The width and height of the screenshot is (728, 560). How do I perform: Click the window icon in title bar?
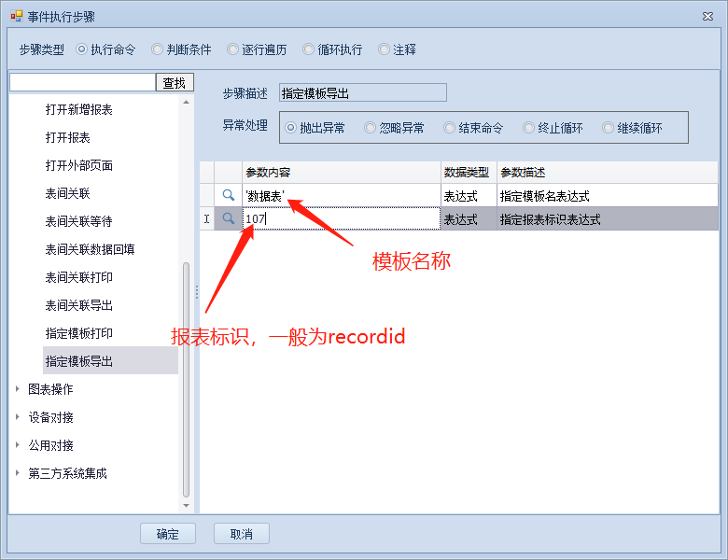[x=16, y=16]
